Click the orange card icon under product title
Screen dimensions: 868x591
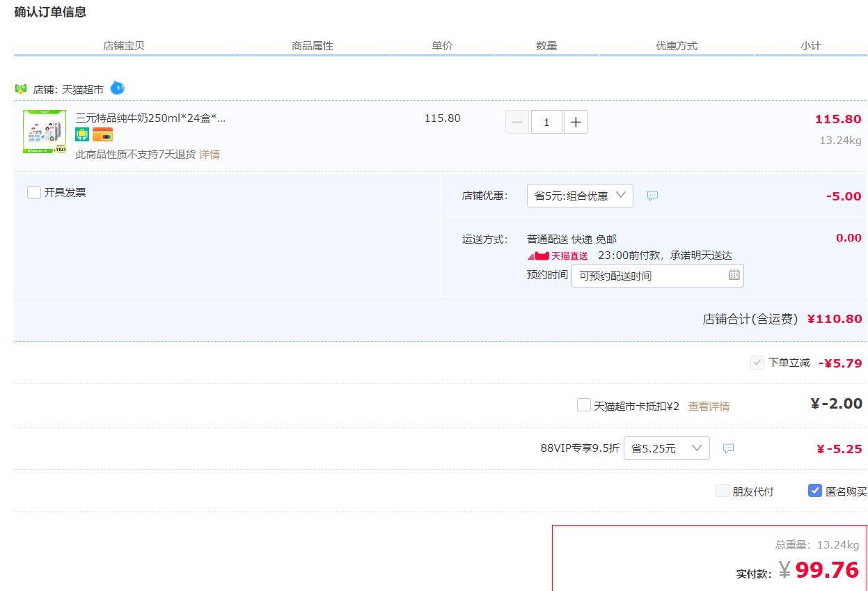102,134
